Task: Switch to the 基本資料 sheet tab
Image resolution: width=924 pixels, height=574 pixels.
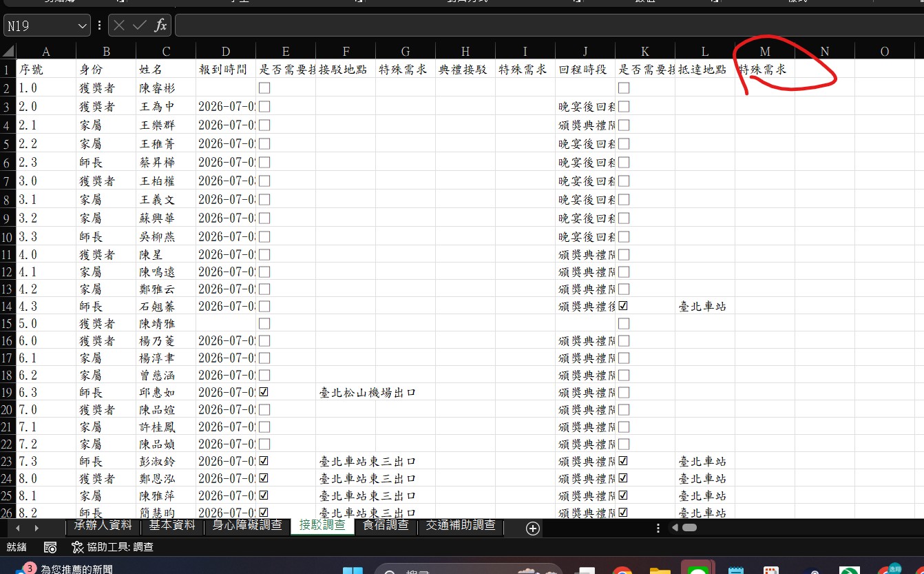Action: pyautogui.click(x=172, y=525)
